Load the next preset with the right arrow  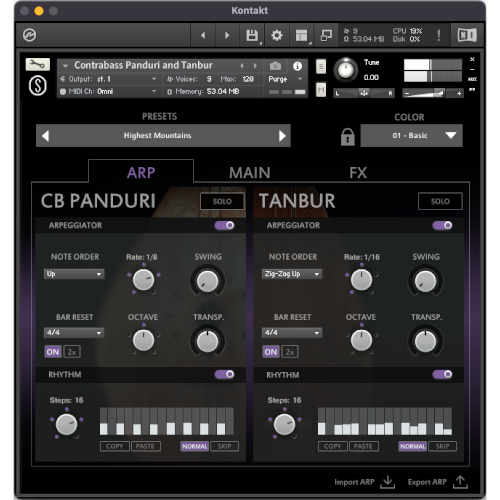pos(282,136)
